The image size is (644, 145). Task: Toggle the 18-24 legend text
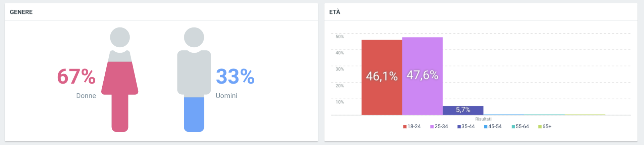point(414,127)
